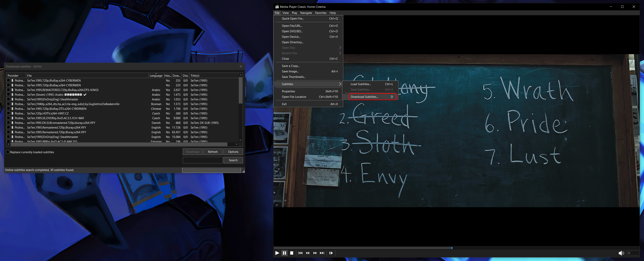Click the File column header
The width and height of the screenshot is (644, 261).
(87, 76)
